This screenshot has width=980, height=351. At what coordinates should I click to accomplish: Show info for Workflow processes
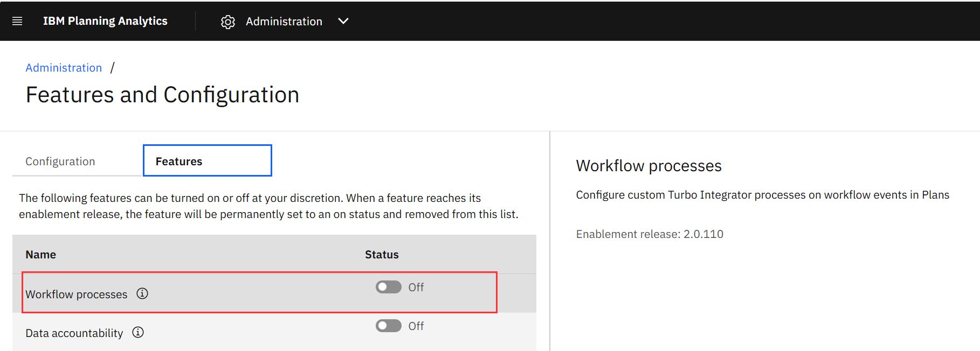[x=142, y=293]
